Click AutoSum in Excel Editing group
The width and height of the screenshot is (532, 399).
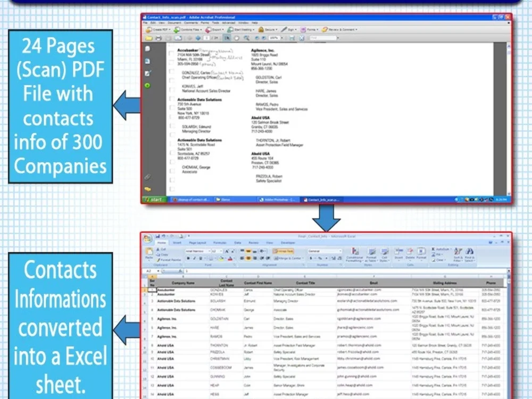coord(440,250)
